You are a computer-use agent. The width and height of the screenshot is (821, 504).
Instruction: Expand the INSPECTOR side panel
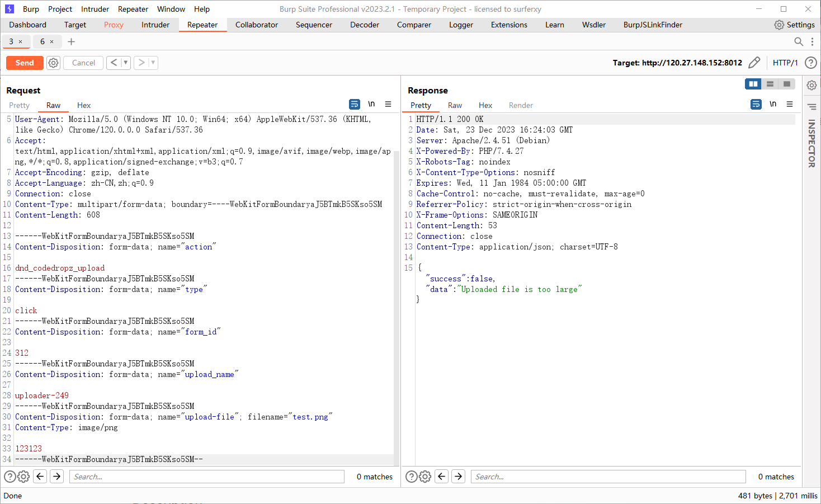pos(811,143)
